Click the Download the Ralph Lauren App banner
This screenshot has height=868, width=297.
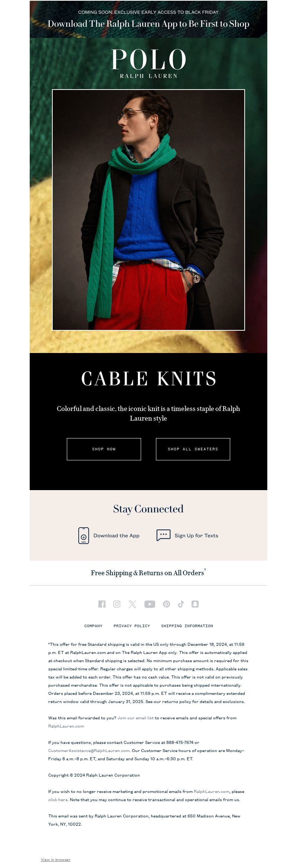pos(148,19)
